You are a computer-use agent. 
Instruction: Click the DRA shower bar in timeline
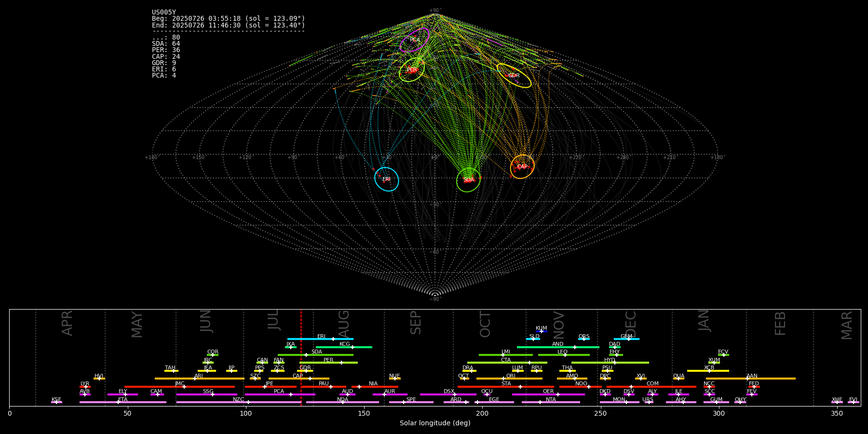(x=469, y=371)
